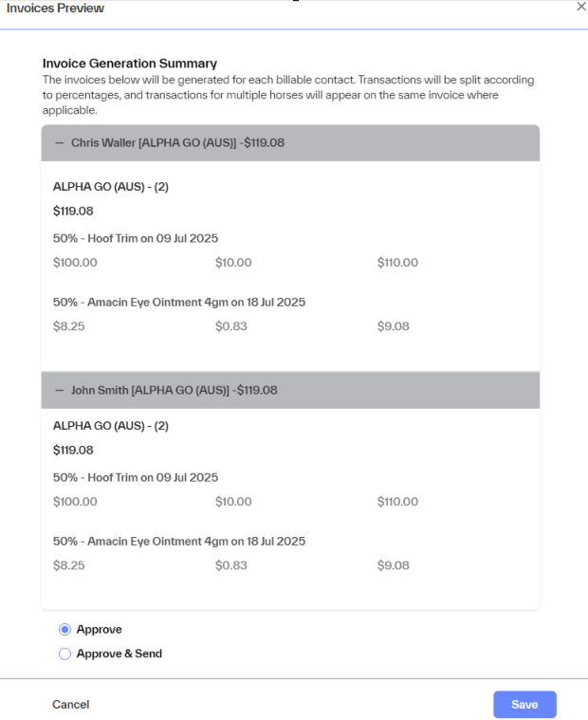The width and height of the screenshot is (588, 720).
Task: Choose the Approve & Send option
Action: click(x=65, y=654)
